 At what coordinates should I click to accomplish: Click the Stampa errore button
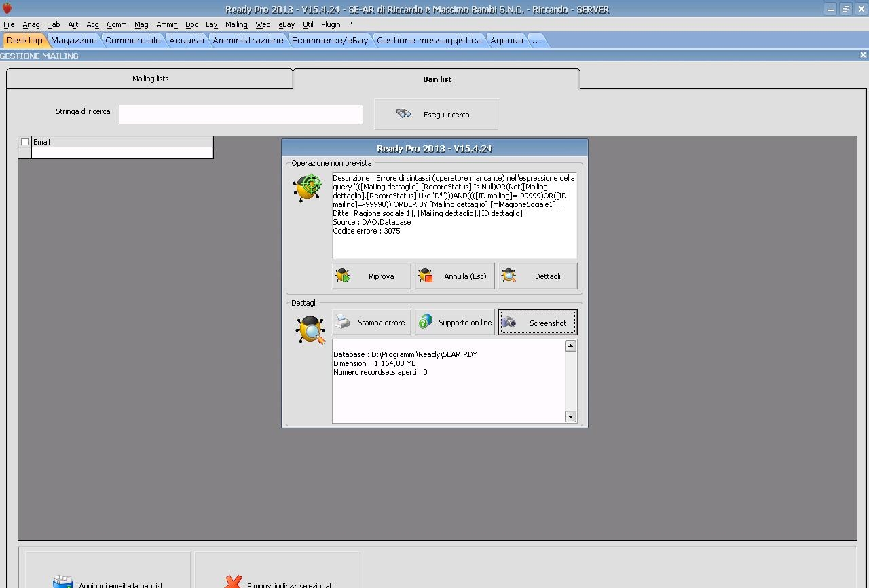pyautogui.click(x=371, y=323)
